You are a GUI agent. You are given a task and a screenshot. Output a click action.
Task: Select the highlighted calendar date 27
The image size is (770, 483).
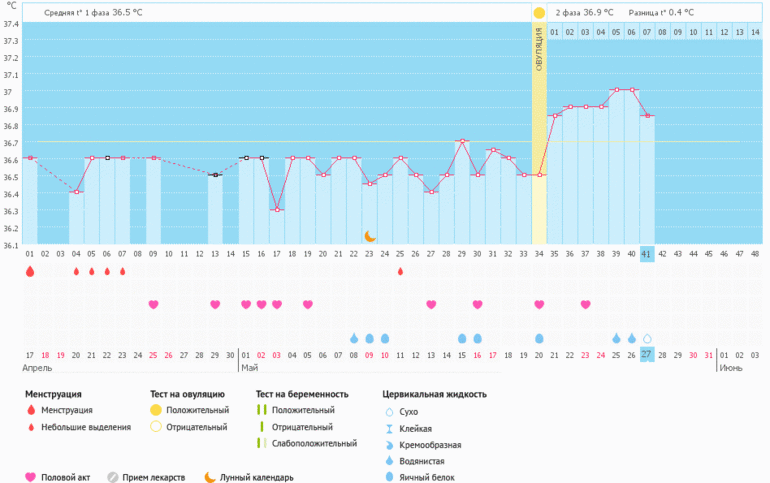click(647, 355)
